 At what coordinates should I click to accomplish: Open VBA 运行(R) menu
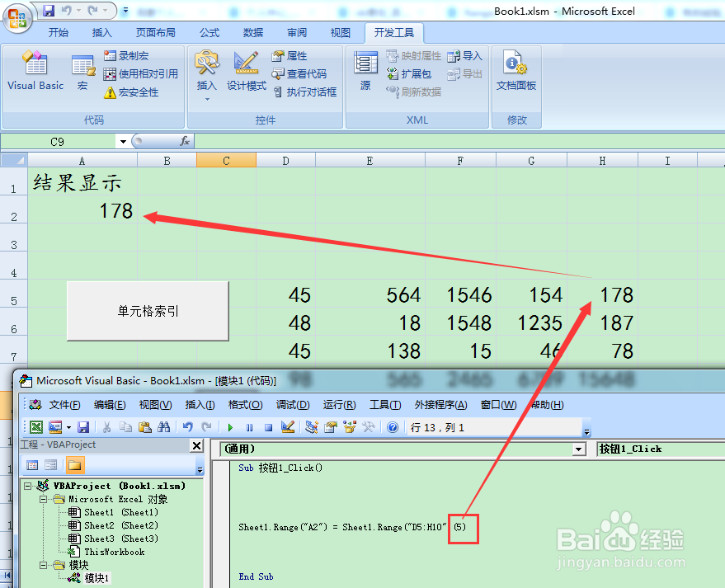[339, 405]
